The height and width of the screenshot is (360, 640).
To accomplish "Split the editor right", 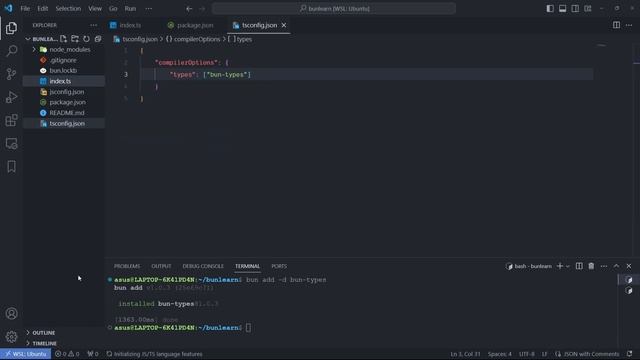I will (x=616, y=25).
